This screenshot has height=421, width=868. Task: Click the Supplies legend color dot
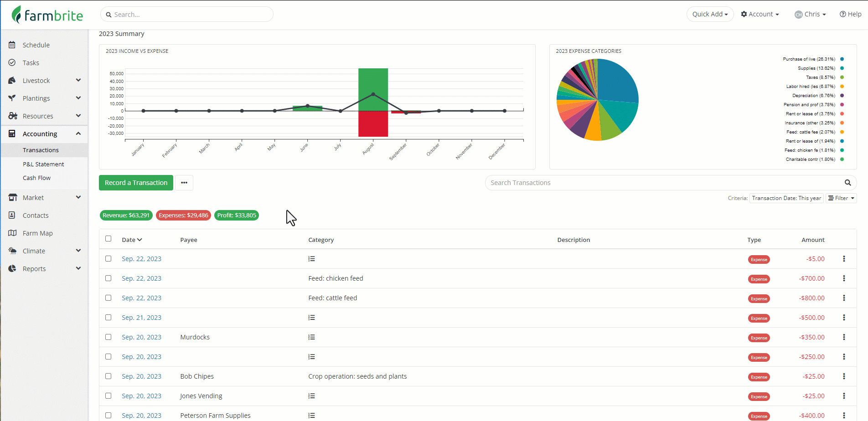(x=842, y=68)
